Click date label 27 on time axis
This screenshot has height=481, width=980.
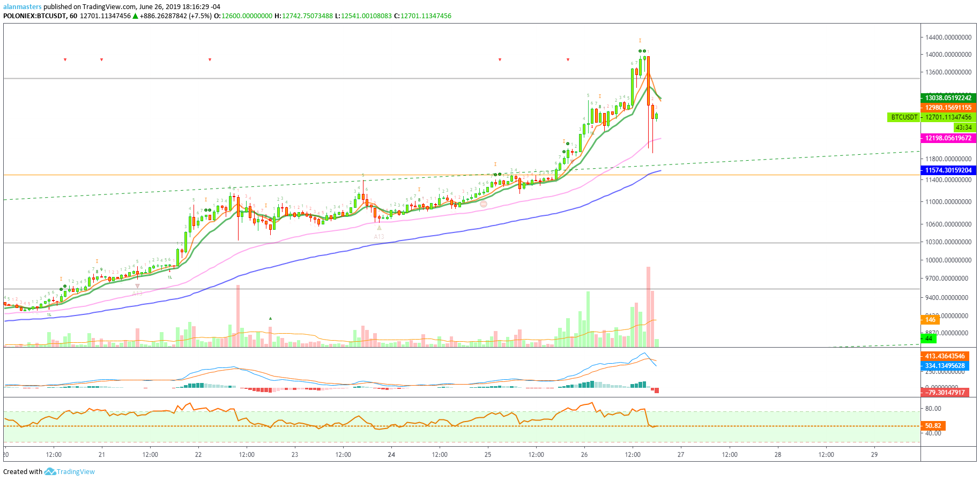681,455
